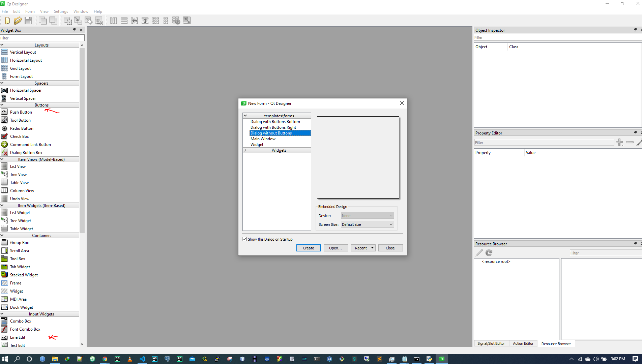This screenshot has height=364, width=642.
Task: Select Vertical Layout in Widget Box
Action: [x=23, y=52]
